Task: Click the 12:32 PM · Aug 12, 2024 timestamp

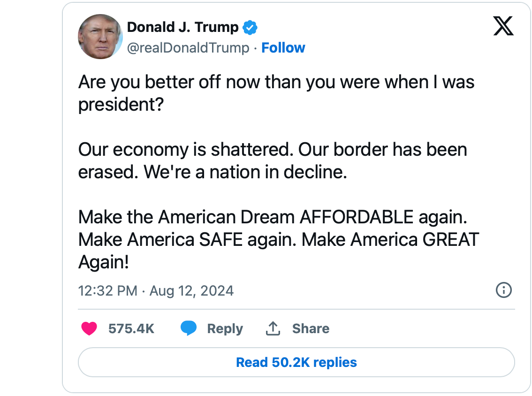Action: click(156, 291)
